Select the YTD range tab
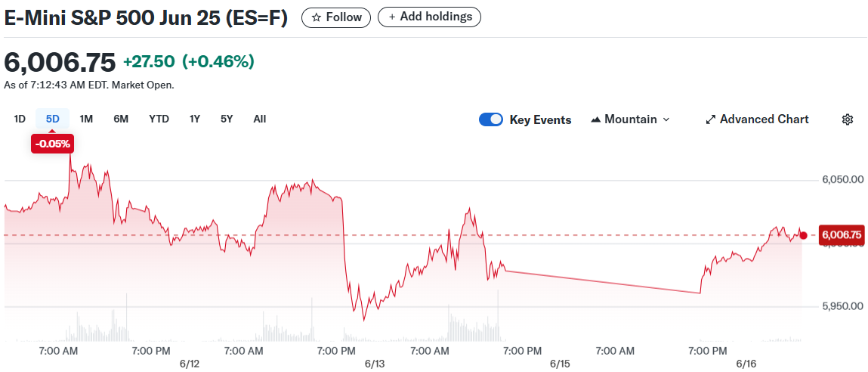868x372 pixels. (x=159, y=119)
